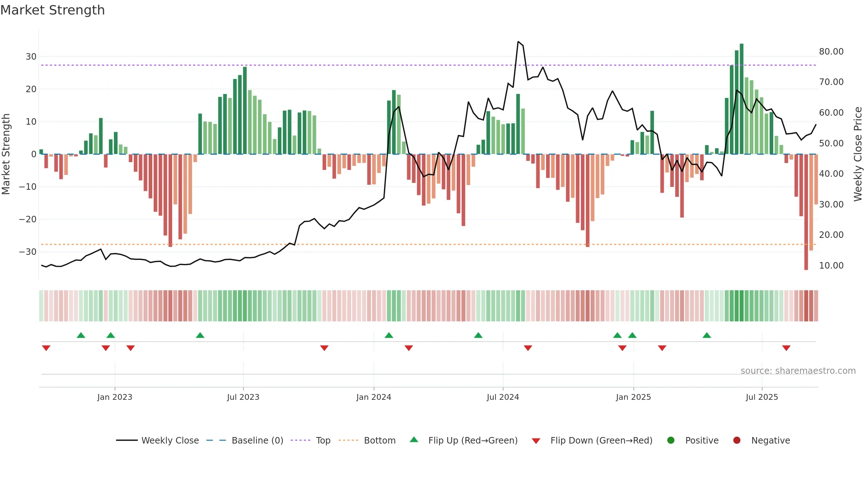Click the 20.00 price tick label

click(831, 235)
